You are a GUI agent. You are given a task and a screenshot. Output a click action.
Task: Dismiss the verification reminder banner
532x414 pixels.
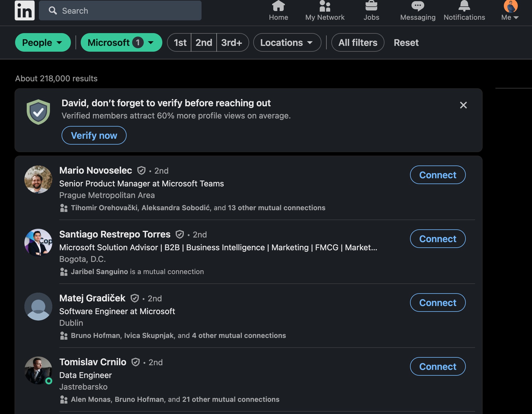[463, 105]
